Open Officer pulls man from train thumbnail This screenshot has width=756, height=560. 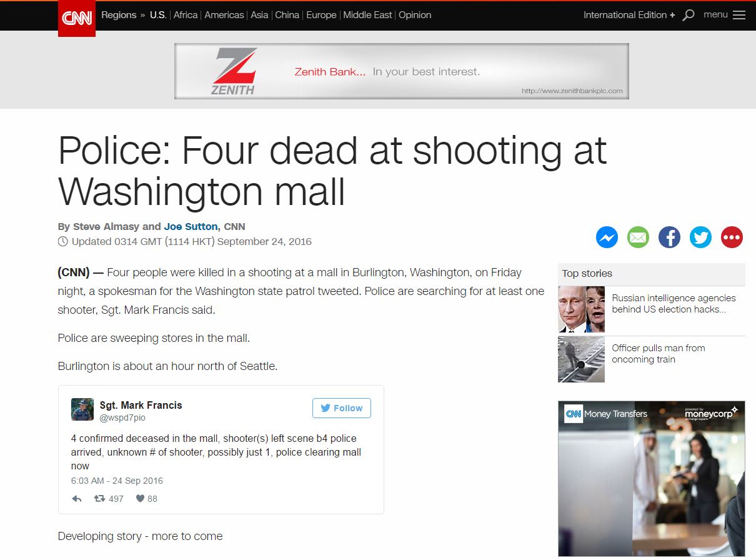coord(581,359)
